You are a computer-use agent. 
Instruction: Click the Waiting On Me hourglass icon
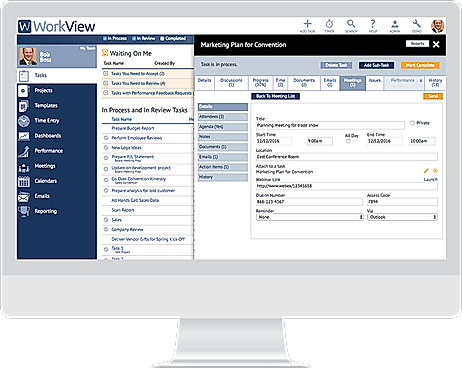point(105,53)
